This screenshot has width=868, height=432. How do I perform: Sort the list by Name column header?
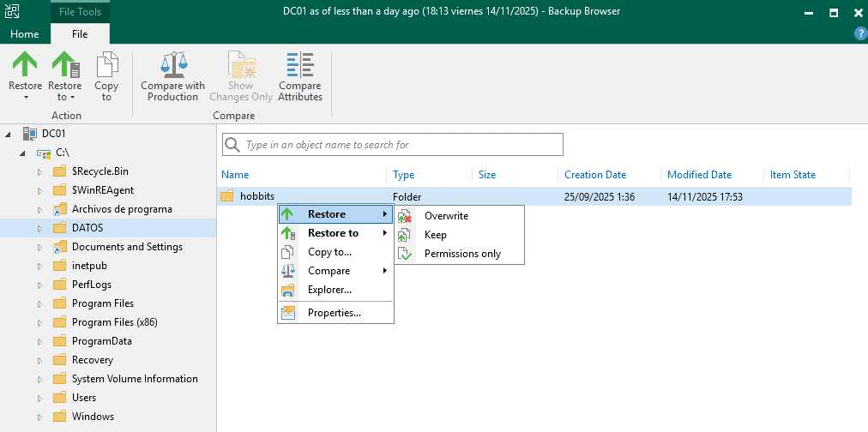235,175
